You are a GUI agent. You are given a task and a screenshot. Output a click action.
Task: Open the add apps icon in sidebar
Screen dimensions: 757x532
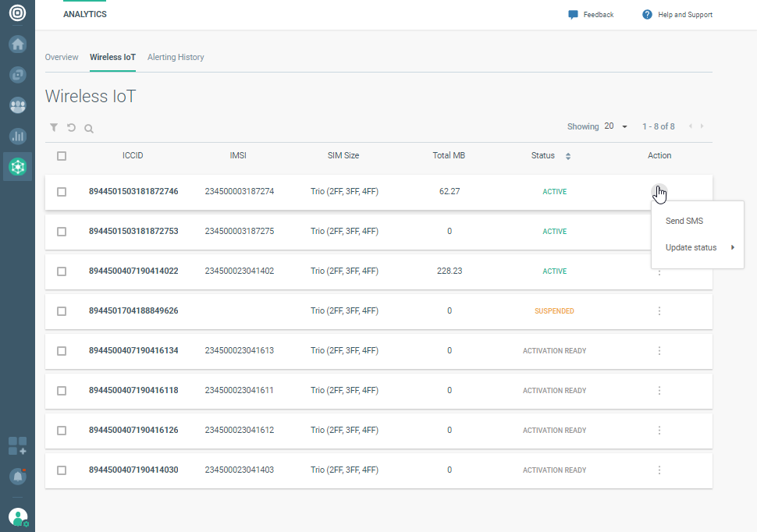coord(17,446)
